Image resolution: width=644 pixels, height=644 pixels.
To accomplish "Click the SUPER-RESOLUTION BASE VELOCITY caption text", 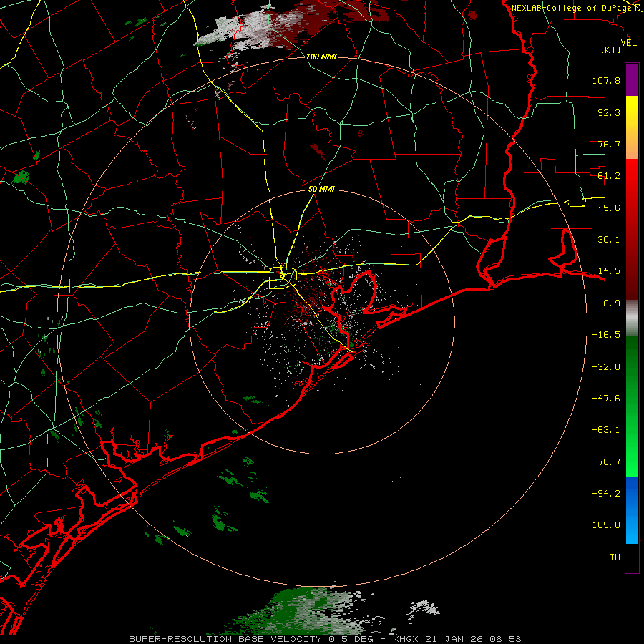I will [225, 639].
